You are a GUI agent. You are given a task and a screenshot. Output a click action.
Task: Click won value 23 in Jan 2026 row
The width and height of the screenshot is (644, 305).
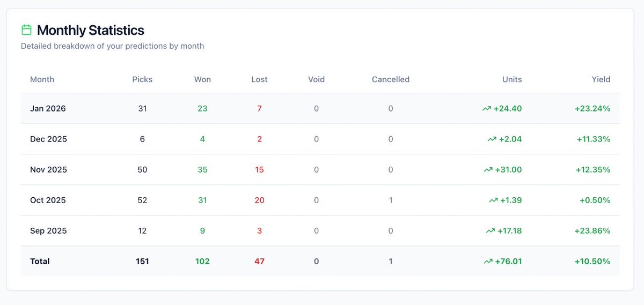[x=202, y=108]
